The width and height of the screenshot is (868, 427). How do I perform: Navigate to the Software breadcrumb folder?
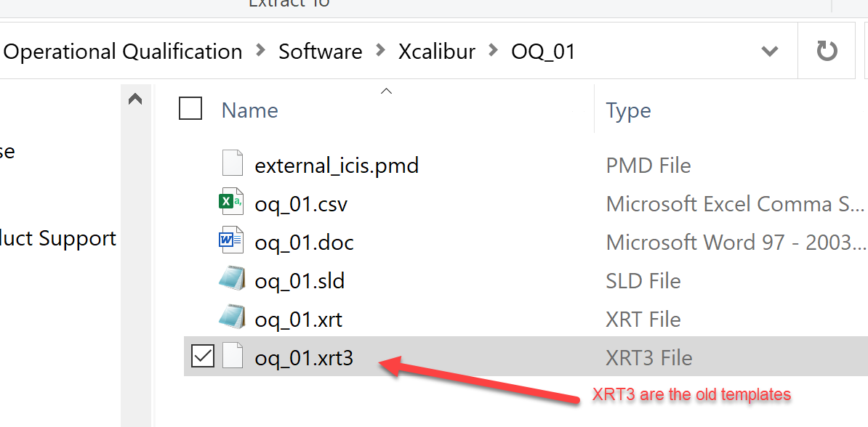321,52
